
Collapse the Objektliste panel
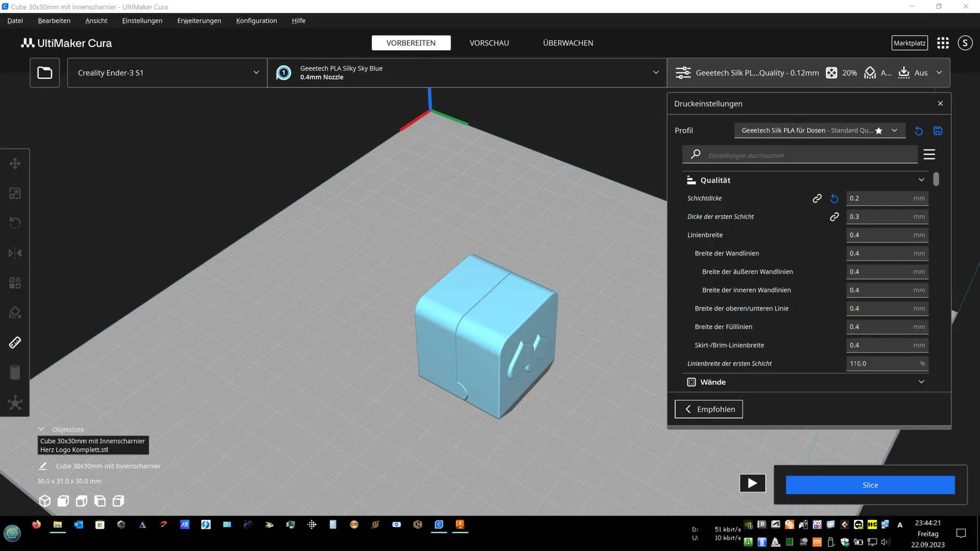tap(41, 429)
